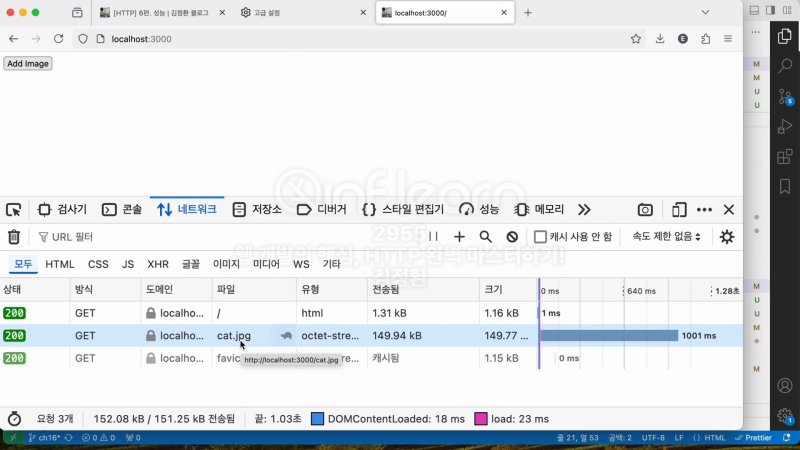Switch to the 콘솔 devtools tab

pos(122,210)
